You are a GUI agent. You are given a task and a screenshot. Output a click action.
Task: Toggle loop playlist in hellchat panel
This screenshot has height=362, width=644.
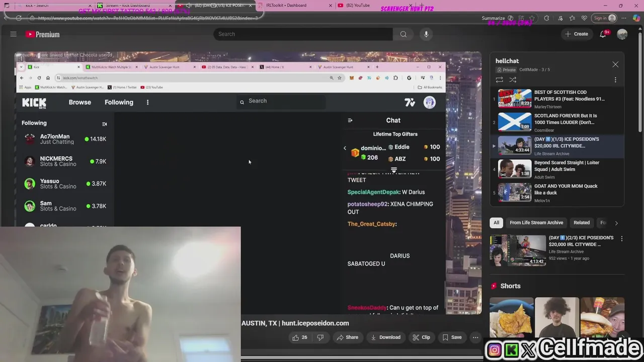pos(500,79)
